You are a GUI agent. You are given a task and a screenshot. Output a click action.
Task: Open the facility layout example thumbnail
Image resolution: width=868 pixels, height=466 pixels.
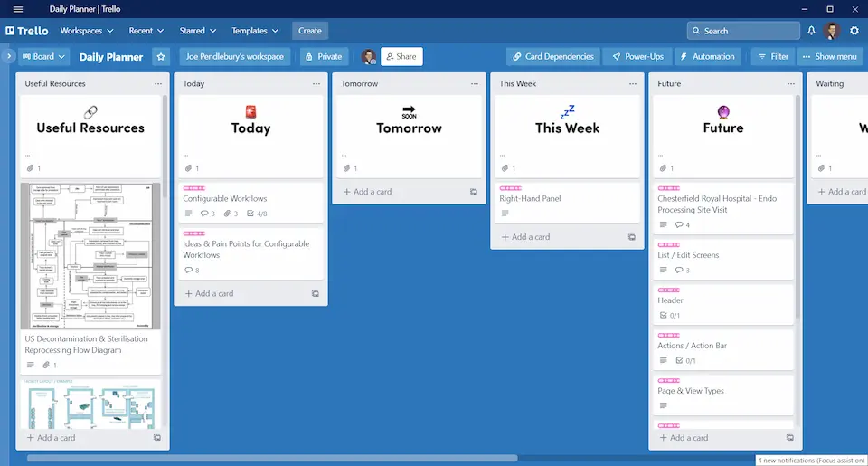coord(90,404)
